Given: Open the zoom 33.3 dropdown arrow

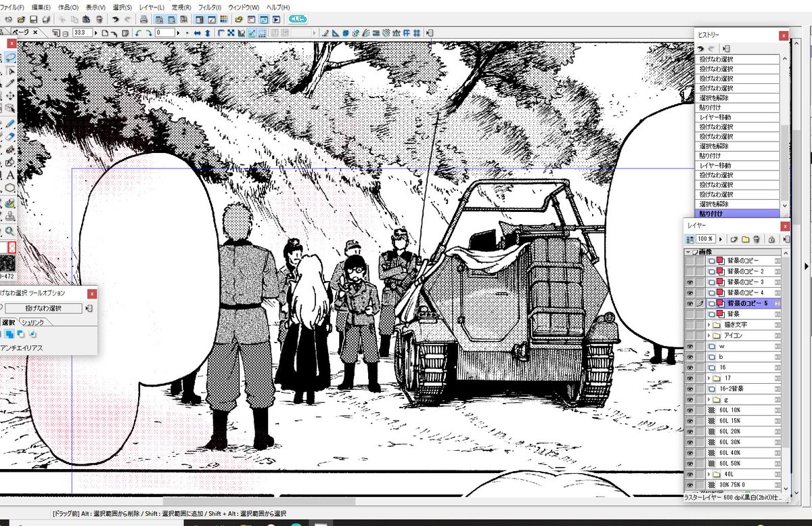Looking at the screenshot, I should (96, 32).
